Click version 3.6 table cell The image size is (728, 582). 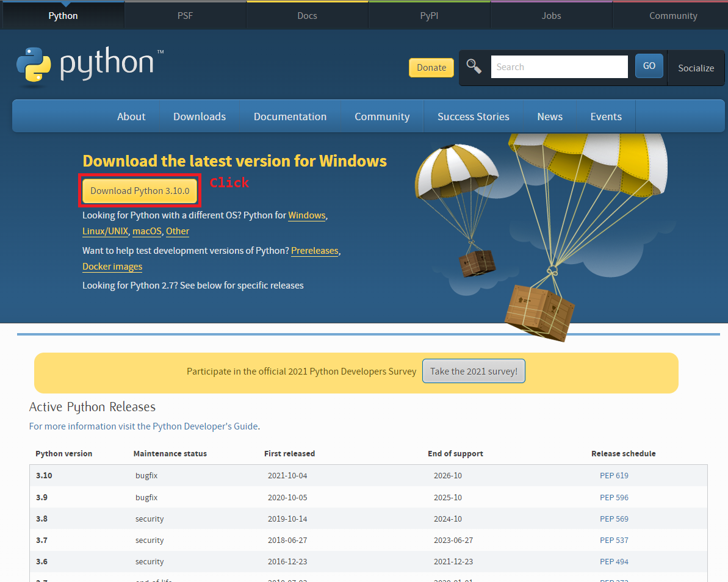pyautogui.click(x=41, y=561)
